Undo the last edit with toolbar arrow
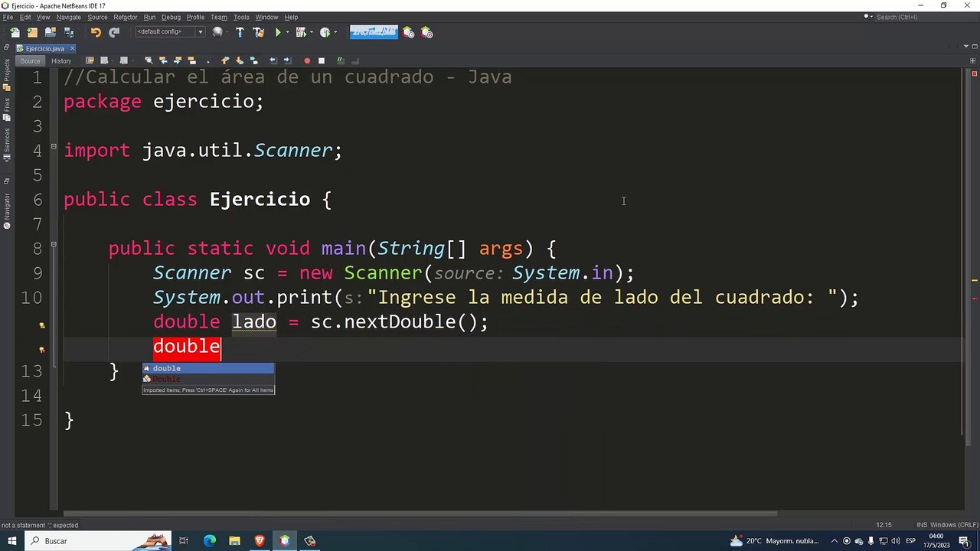 pyautogui.click(x=96, y=32)
